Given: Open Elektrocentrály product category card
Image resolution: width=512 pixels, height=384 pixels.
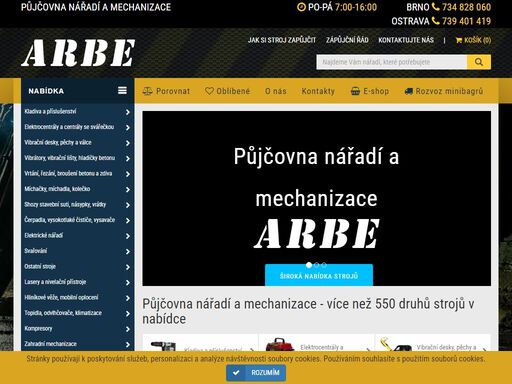Looking at the screenshot, I should pyautogui.click(x=317, y=343).
